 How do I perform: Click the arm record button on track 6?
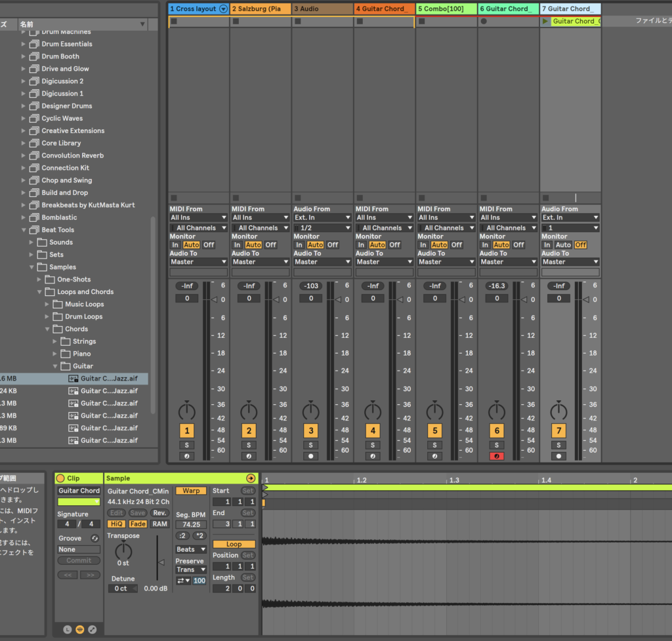tap(497, 456)
